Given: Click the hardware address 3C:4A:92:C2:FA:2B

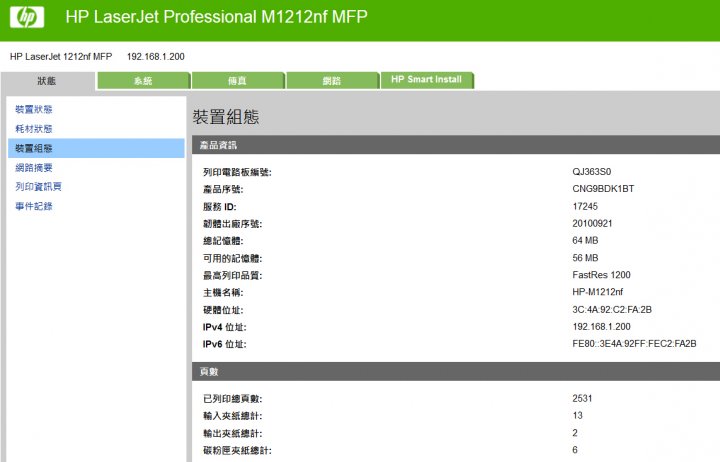Looking at the screenshot, I should click(612, 310).
